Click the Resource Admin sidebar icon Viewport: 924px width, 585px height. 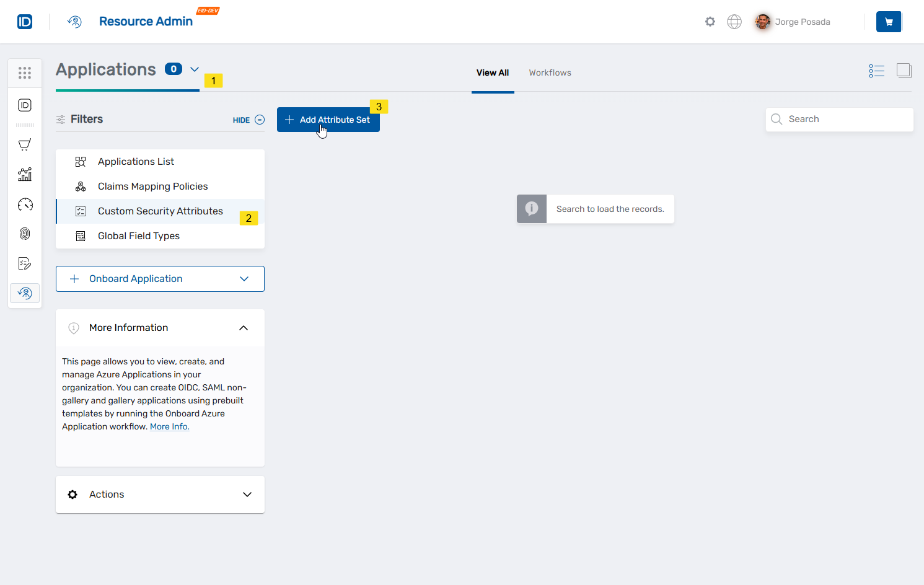click(25, 293)
